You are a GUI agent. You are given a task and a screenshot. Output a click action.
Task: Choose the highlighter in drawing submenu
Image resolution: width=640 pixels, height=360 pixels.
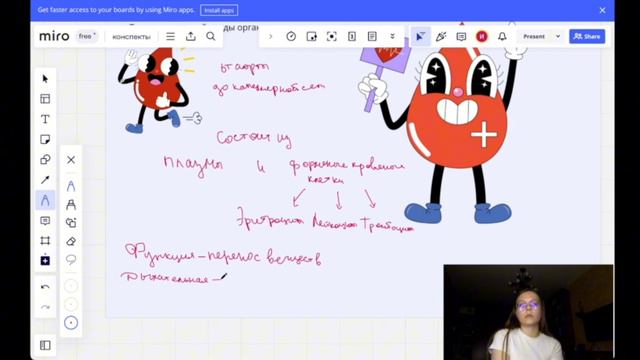tap(71, 204)
